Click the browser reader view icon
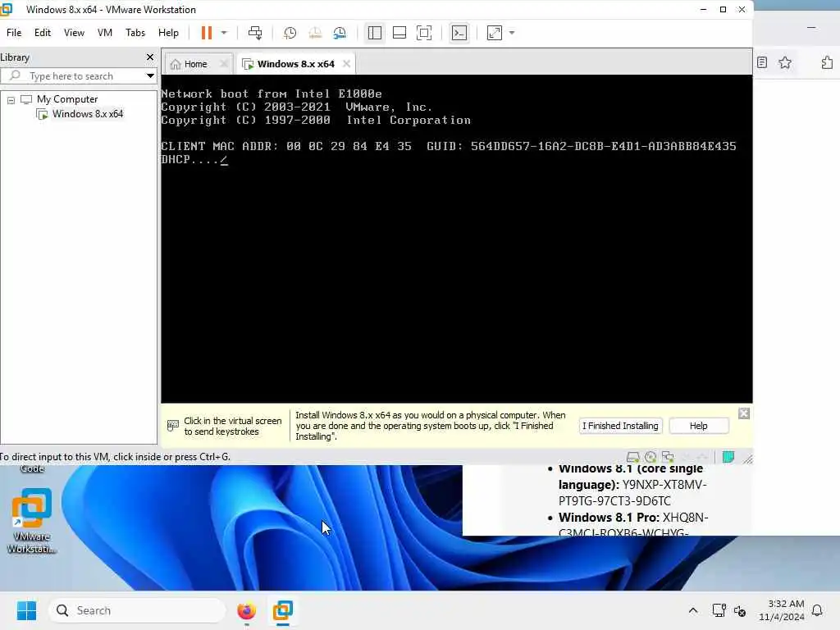 click(x=762, y=62)
